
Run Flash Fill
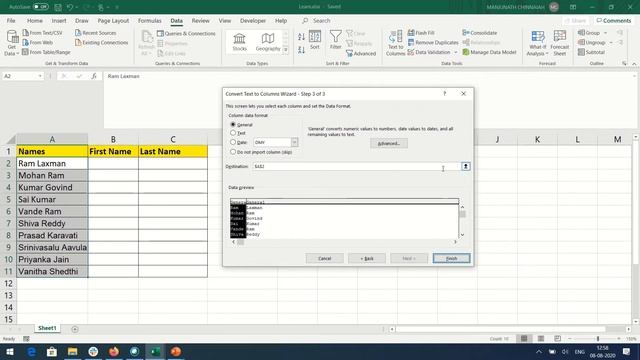point(421,33)
